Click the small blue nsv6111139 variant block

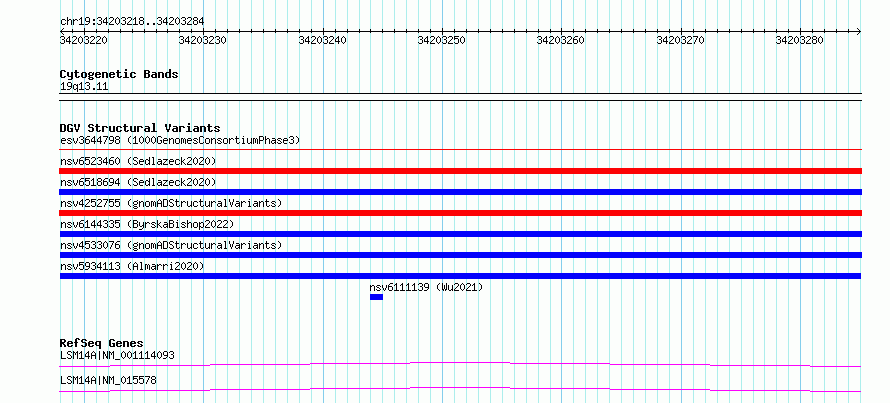[x=376, y=297]
